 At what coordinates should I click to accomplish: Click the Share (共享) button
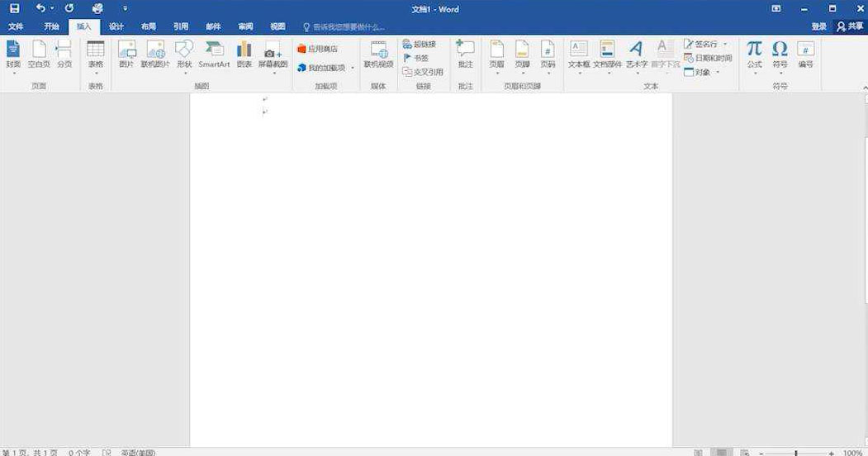[x=851, y=26]
